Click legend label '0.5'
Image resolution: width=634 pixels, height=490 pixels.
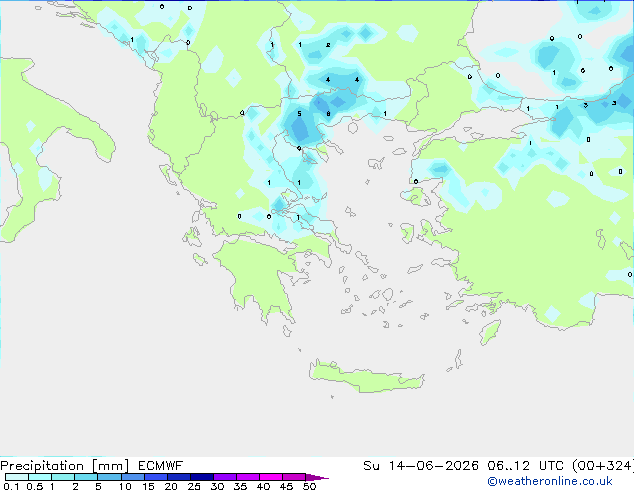coord(35,486)
